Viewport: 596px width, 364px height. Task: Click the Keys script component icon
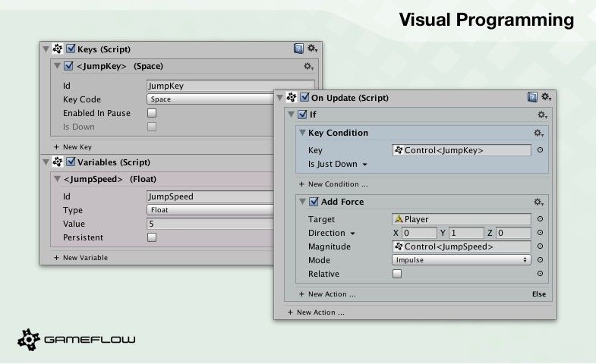58,49
